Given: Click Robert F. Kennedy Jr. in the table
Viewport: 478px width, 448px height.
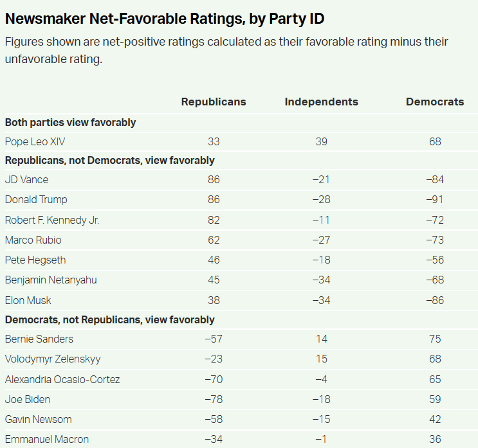Looking at the screenshot, I should [x=52, y=220].
